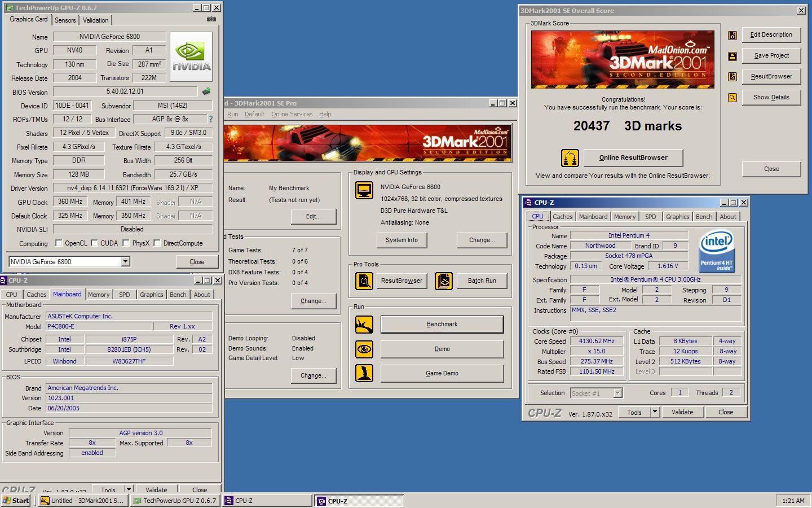Enable the OpenCL checkbox
The height and width of the screenshot is (508, 812).
tap(59, 243)
